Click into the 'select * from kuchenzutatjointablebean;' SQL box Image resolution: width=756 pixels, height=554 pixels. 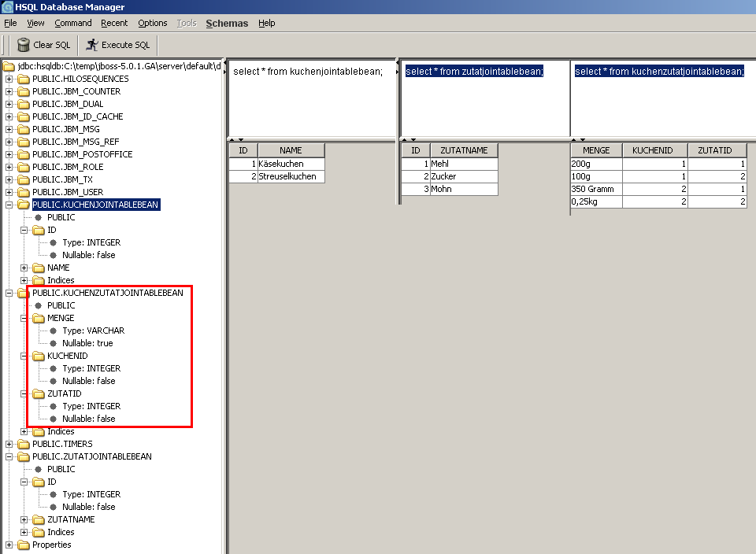coord(663,98)
